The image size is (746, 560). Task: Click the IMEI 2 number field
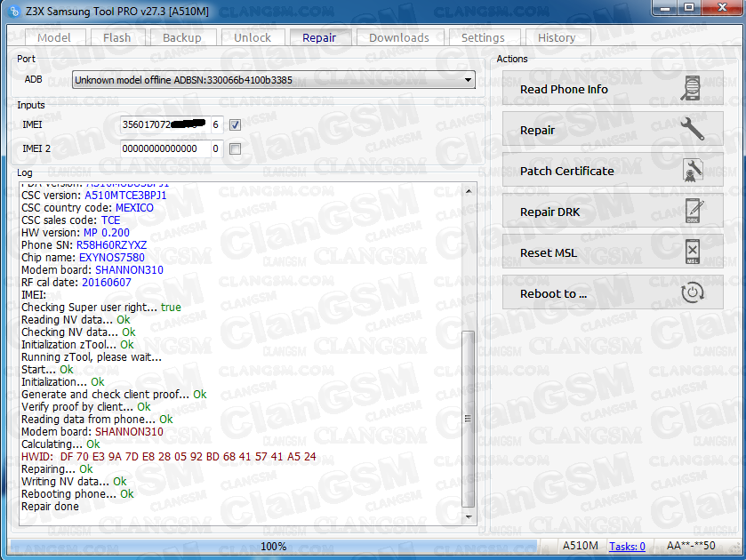click(x=165, y=149)
